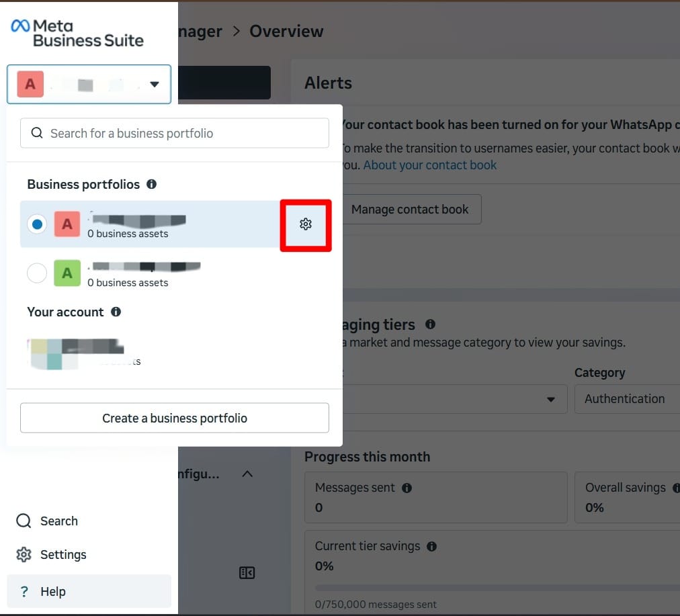Screen dimensions: 680x616
Task: Click the Your account section label
Action: click(65, 312)
